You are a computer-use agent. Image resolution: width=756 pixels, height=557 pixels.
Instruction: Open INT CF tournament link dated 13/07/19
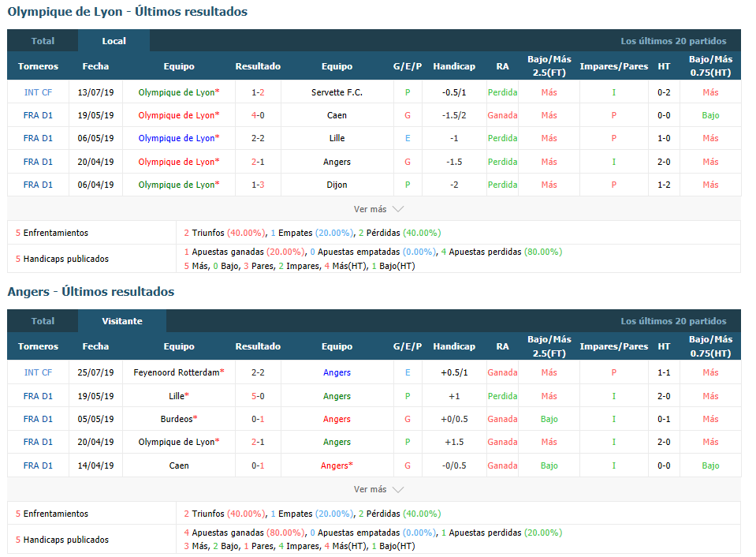point(38,92)
